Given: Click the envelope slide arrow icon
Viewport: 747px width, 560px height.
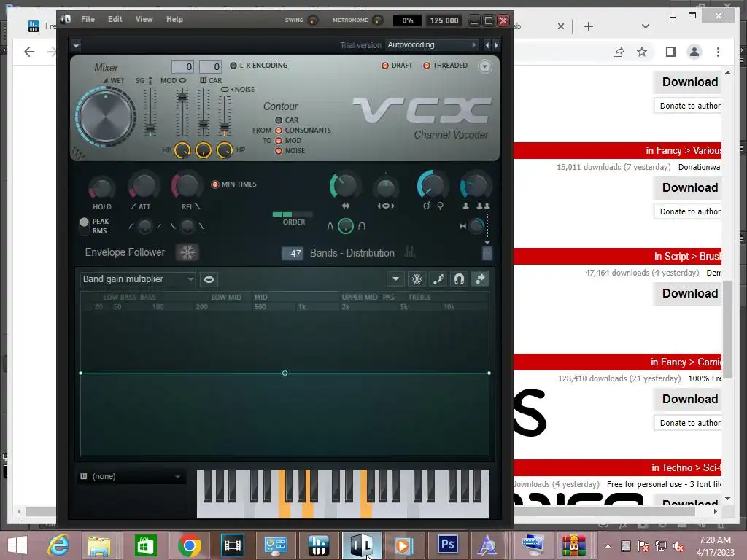Looking at the screenshot, I should coord(480,279).
